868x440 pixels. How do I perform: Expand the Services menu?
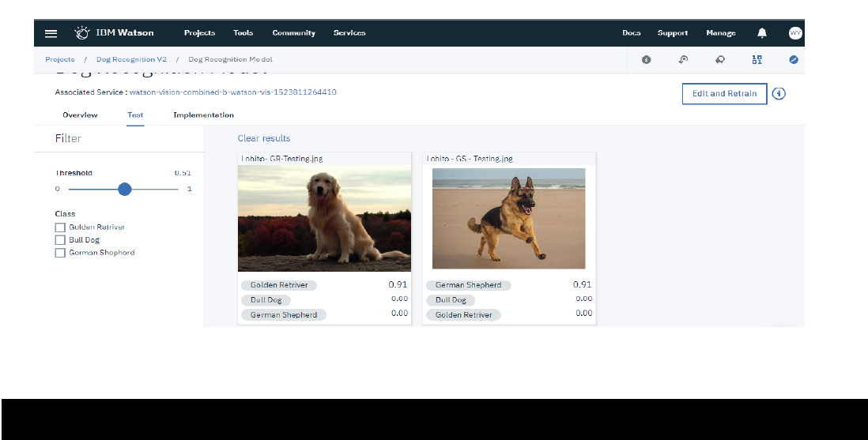click(349, 33)
